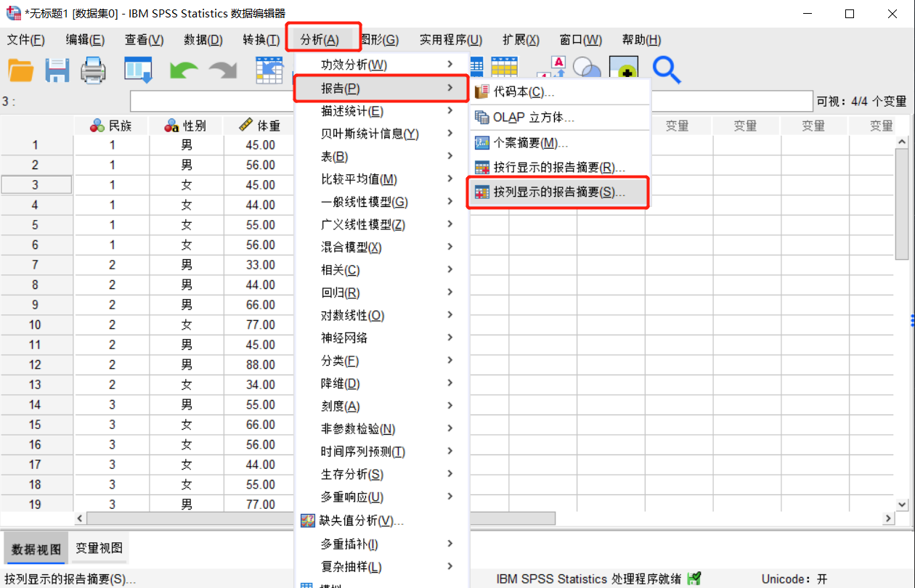The image size is (915, 588).
Task: Click the horizontal scrollbar left arrow
Action: [80, 518]
